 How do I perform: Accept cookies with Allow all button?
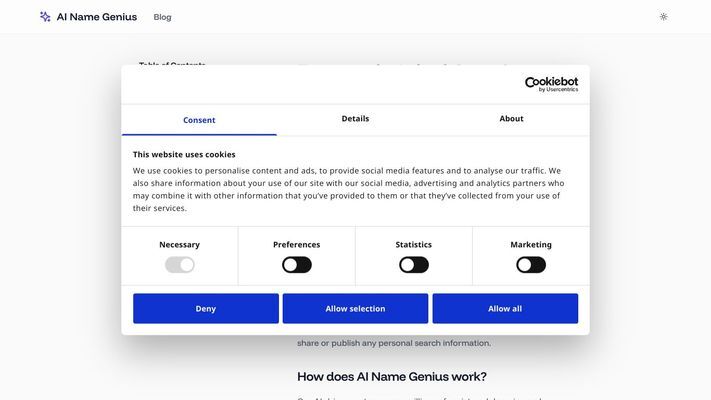pos(505,308)
